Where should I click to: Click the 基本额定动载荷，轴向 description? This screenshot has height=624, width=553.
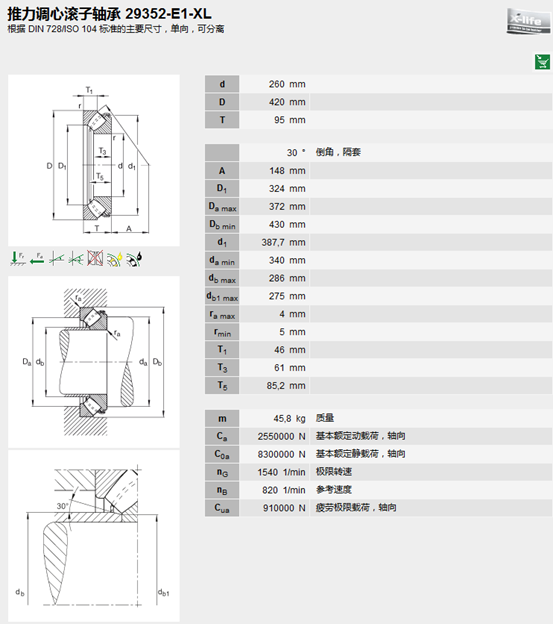(x=360, y=436)
